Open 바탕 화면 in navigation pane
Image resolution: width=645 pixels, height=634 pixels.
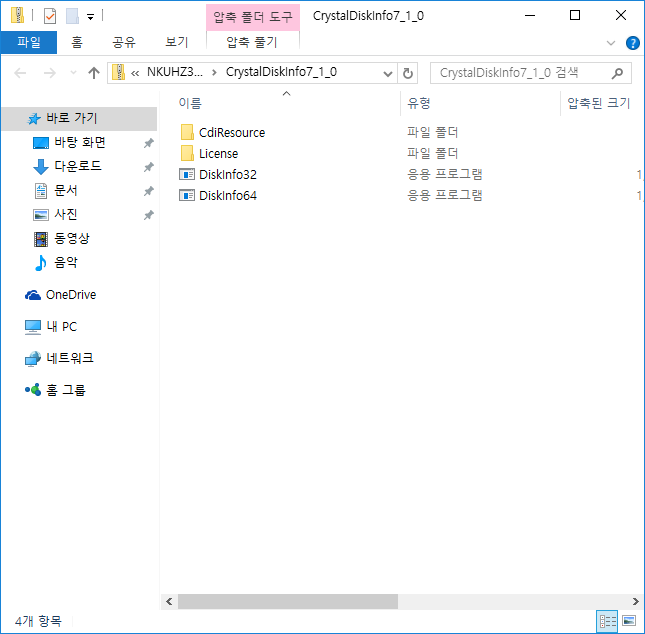click(80, 142)
